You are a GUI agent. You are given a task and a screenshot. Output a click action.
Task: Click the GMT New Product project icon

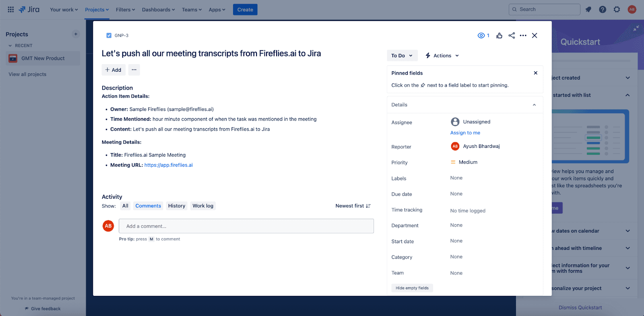(x=13, y=58)
